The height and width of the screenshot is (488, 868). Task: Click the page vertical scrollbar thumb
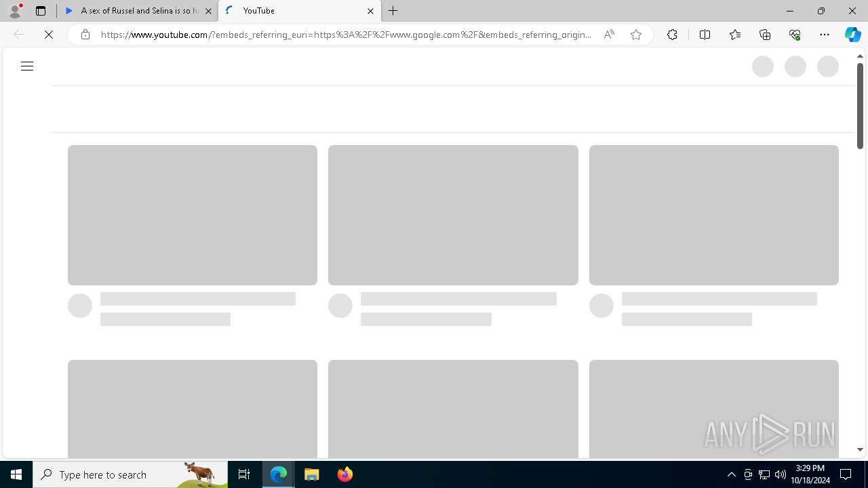coord(860,106)
